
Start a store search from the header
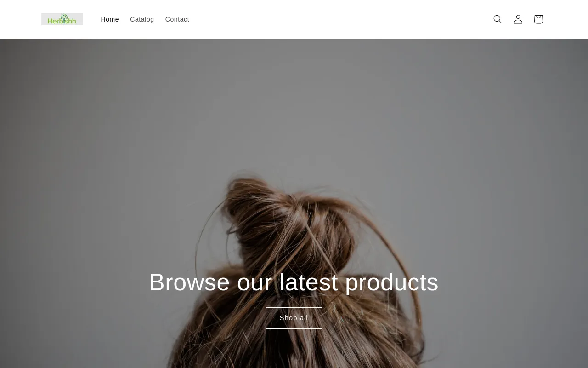[498, 19]
